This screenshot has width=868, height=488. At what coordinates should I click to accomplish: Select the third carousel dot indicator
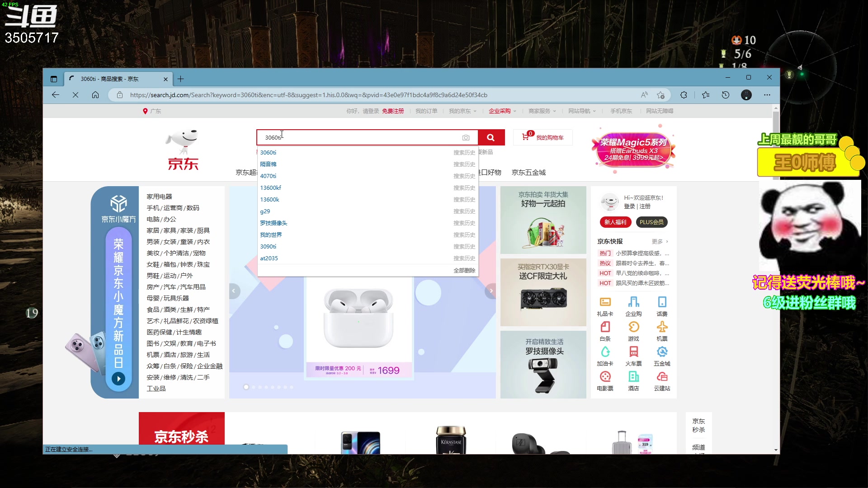coord(259,387)
